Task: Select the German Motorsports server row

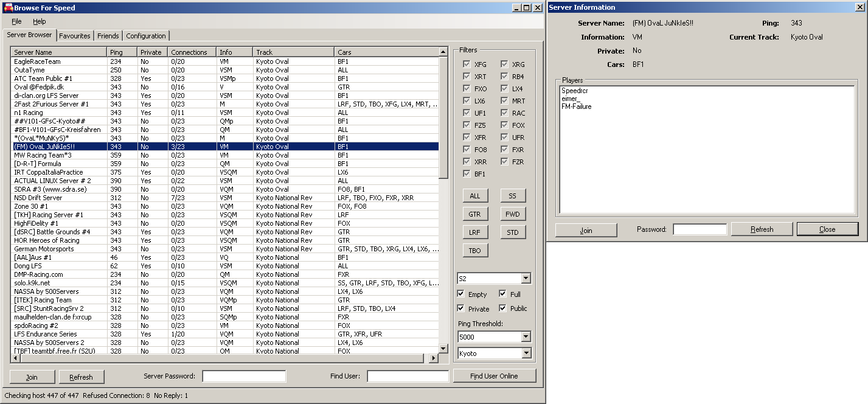Action: point(225,249)
